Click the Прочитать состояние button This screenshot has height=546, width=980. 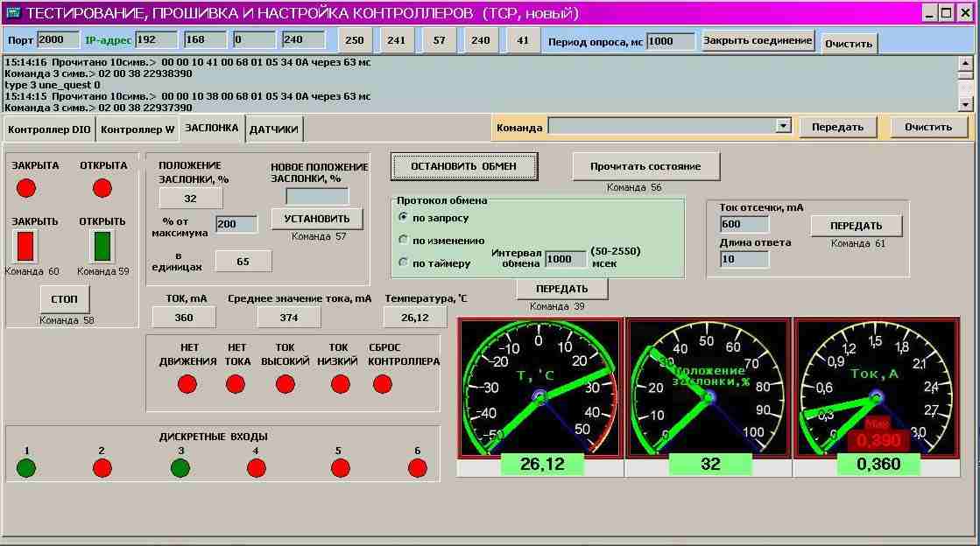pos(646,166)
